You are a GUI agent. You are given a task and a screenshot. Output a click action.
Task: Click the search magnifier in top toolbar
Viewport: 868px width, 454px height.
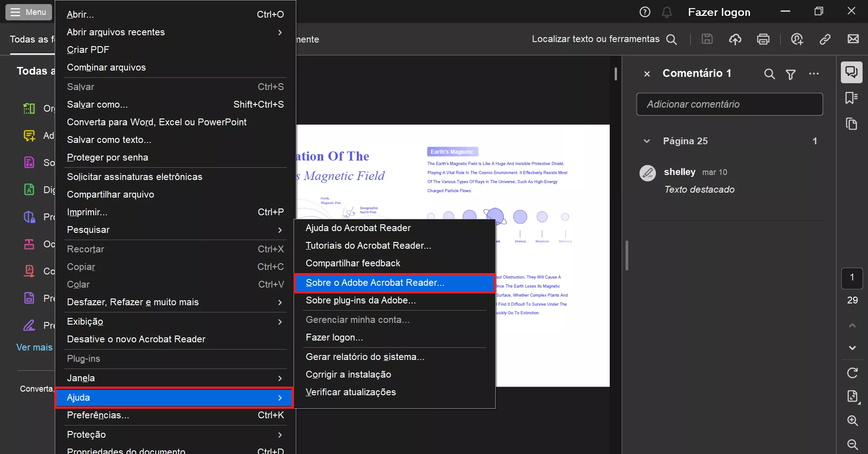[672, 39]
